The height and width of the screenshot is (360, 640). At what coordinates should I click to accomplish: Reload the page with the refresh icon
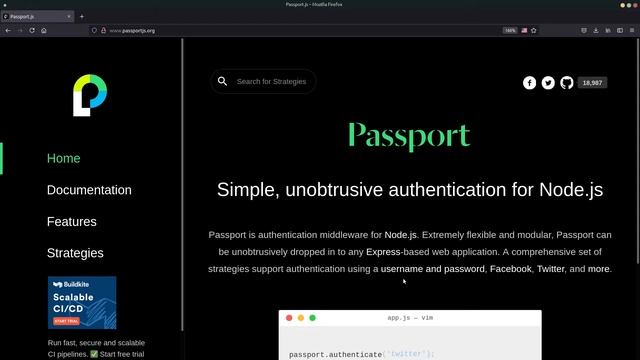(x=32, y=31)
